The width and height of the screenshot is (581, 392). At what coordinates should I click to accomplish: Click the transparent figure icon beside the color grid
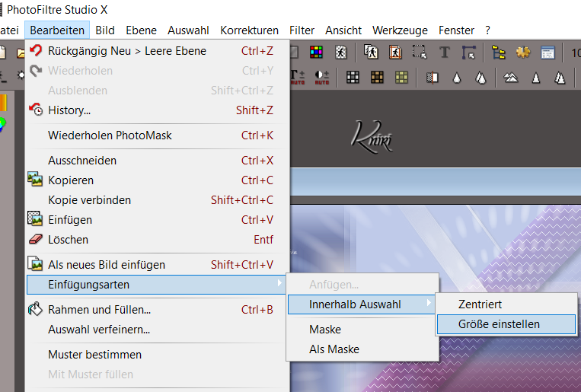point(341,53)
